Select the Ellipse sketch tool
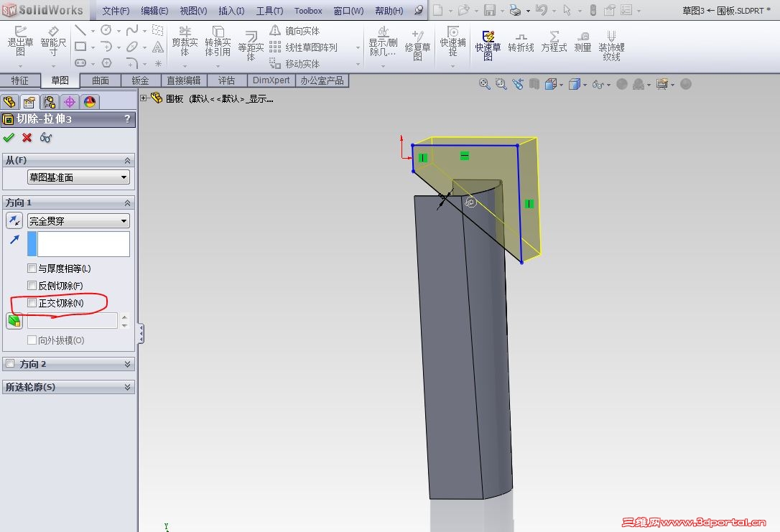Screen dimensions: 780x532 point(132,47)
